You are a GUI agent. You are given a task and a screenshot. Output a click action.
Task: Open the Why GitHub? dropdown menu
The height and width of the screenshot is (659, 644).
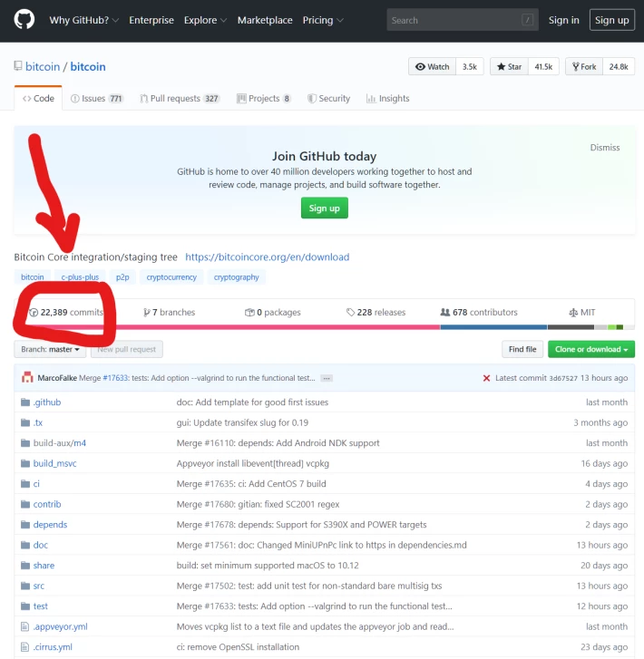point(83,20)
